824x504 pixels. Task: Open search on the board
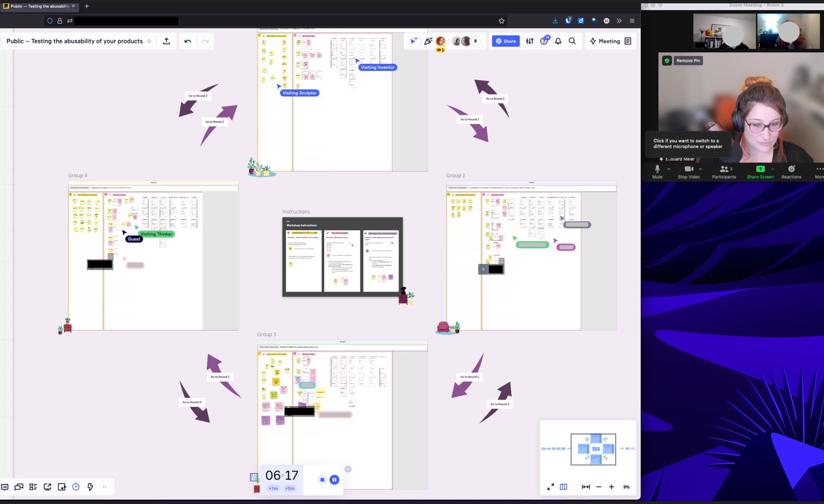coord(572,41)
